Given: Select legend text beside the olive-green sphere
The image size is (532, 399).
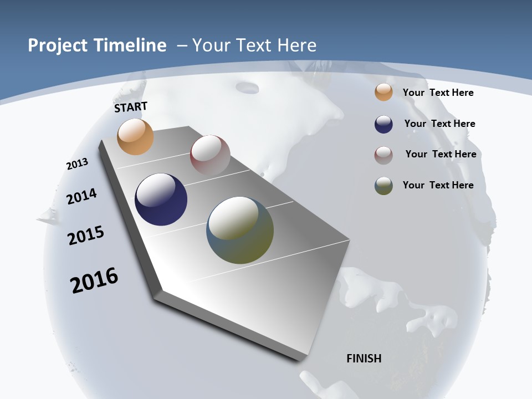Looking at the screenshot, I should [x=438, y=185].
